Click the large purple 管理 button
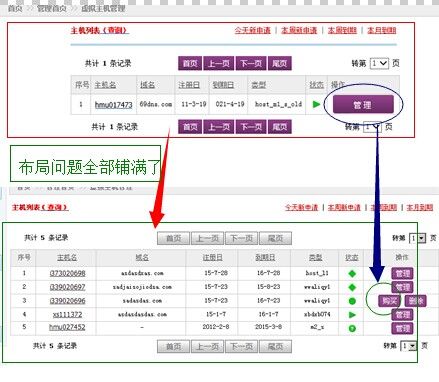Viewport: 439px width, 382px height. [x=363, y=105]
